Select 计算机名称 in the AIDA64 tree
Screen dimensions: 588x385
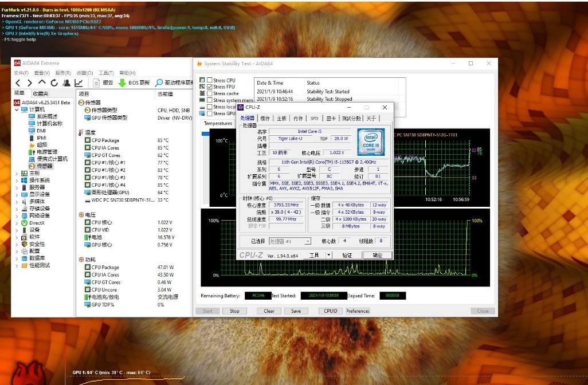[x=45, y=124]
